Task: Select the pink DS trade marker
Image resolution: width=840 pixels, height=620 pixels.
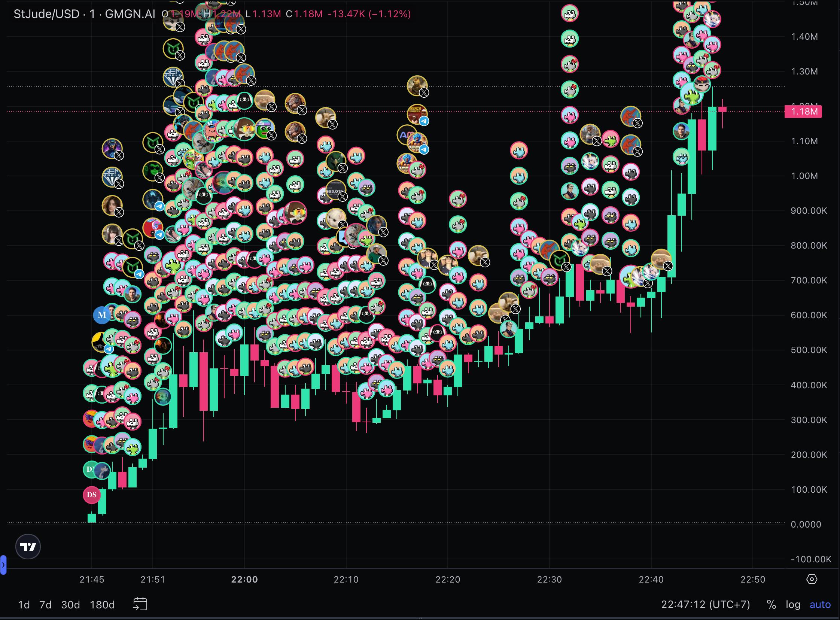Action: (x=92, y=495)
